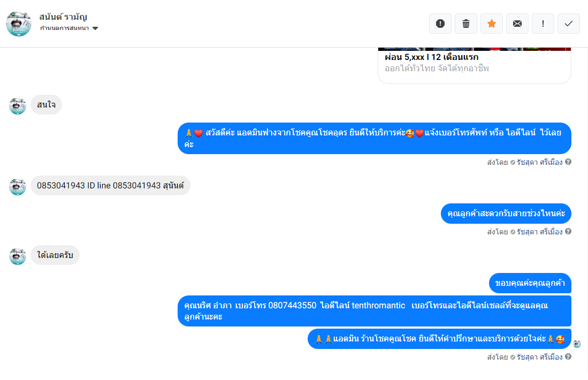Viewport: 588px width, 380px height.
Task: Open the สนันต์ รามัญ contact name
Action: pyautogui.click(x=63, y=17)
